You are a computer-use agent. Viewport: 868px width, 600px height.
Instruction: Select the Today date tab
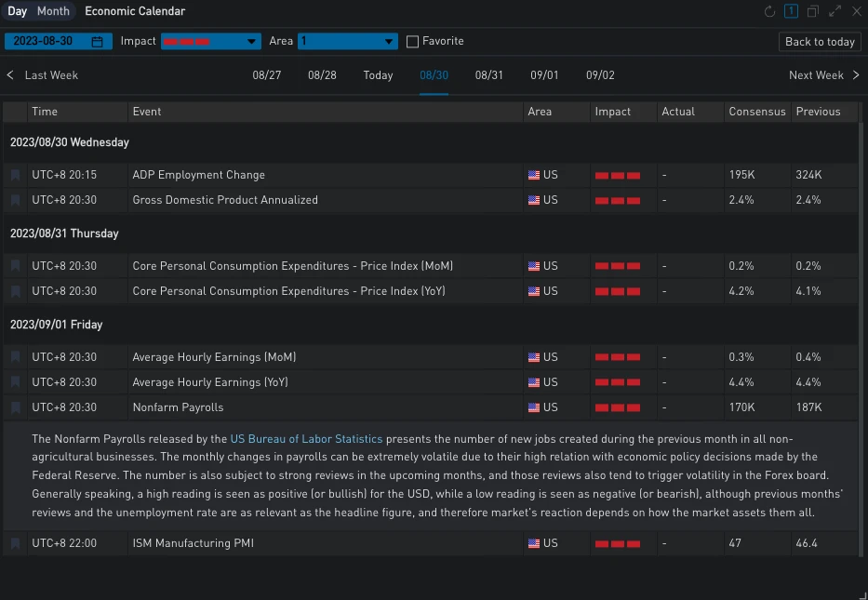pyautogui.click(x=378, y=75)
